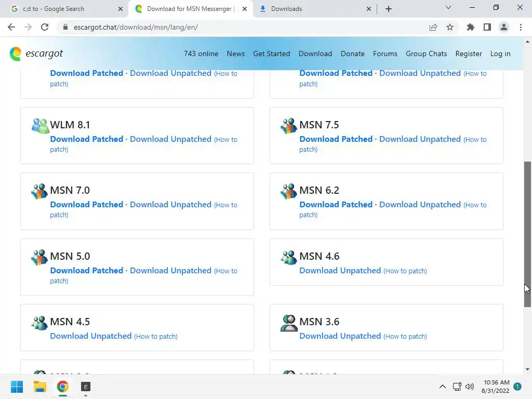Image resolution: width=532 pixels, height=399 pixels.
Task: Open the Register page
Action: coord(469,54)
